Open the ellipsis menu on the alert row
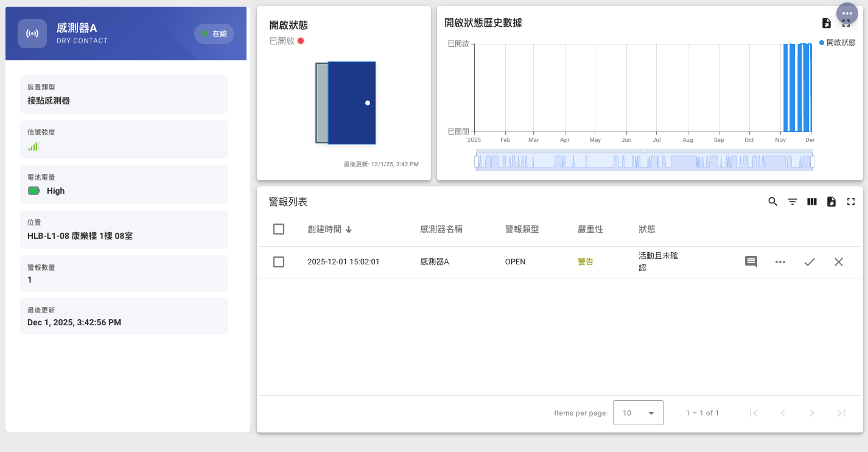Viewport: 868px width, 452px height. coord(780,261)
